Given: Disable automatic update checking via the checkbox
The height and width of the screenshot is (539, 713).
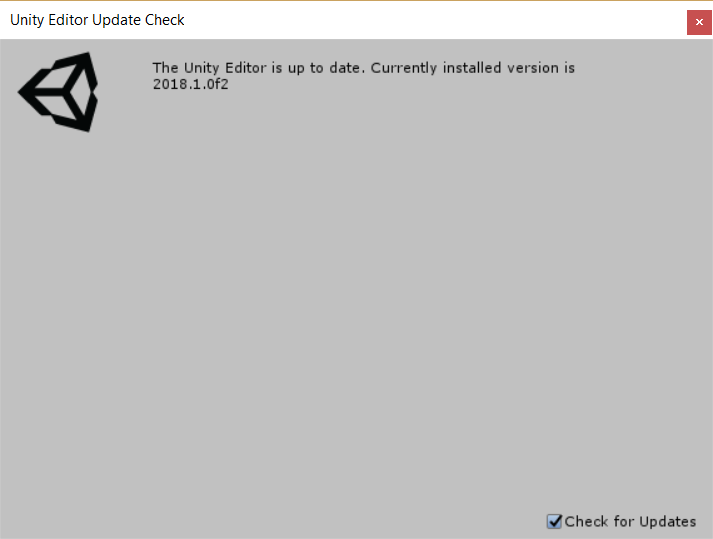Looking at the screenshot, I should click(554, 521).
